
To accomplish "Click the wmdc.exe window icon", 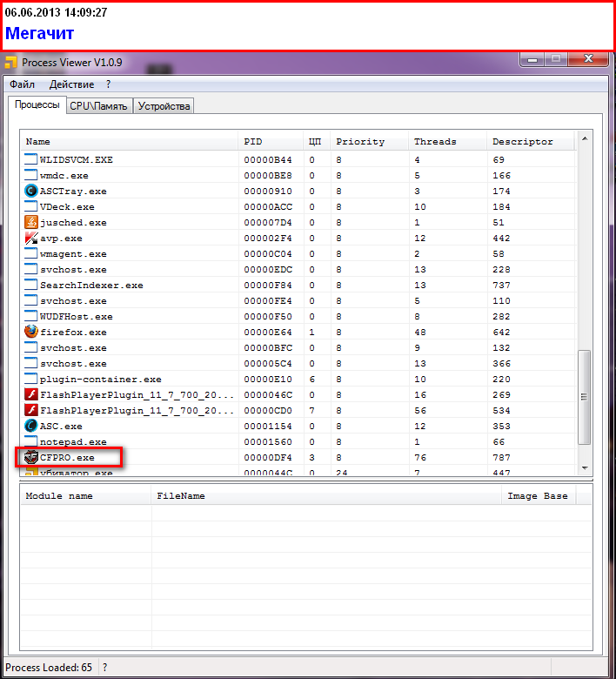I will [30, 175].
